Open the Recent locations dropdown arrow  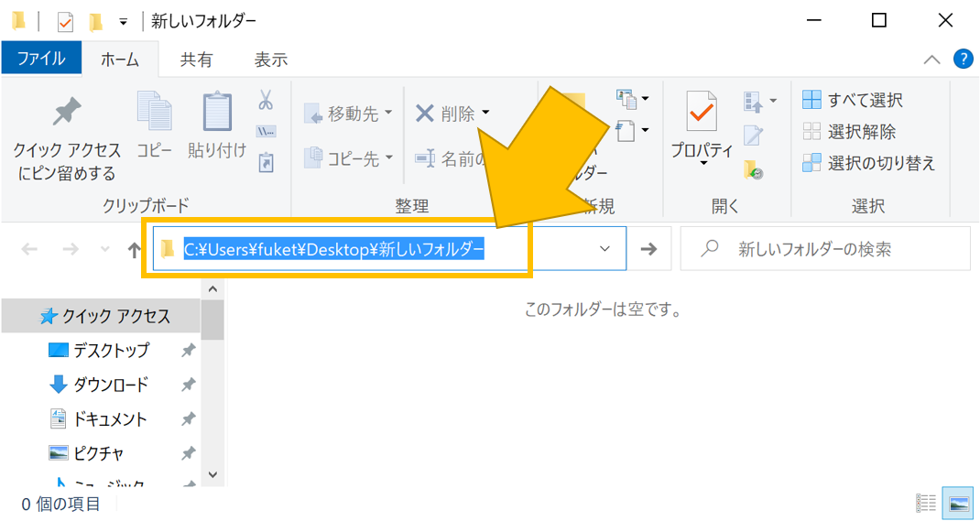104,249
